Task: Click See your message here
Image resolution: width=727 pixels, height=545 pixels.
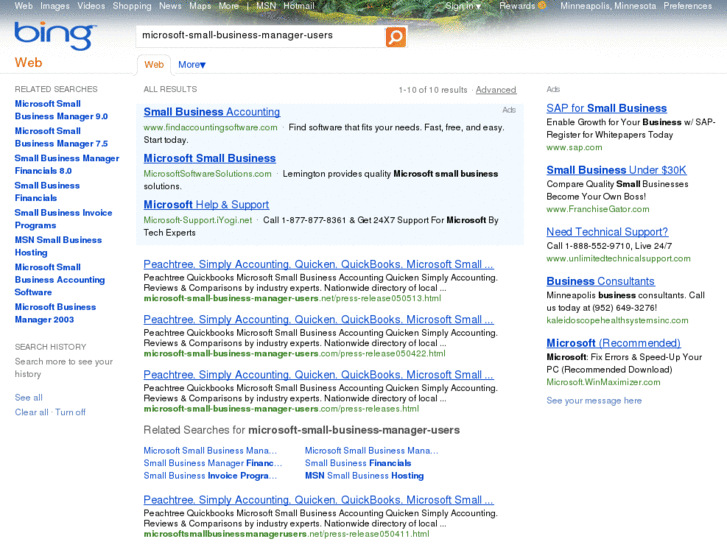Action: click(594, 401)
